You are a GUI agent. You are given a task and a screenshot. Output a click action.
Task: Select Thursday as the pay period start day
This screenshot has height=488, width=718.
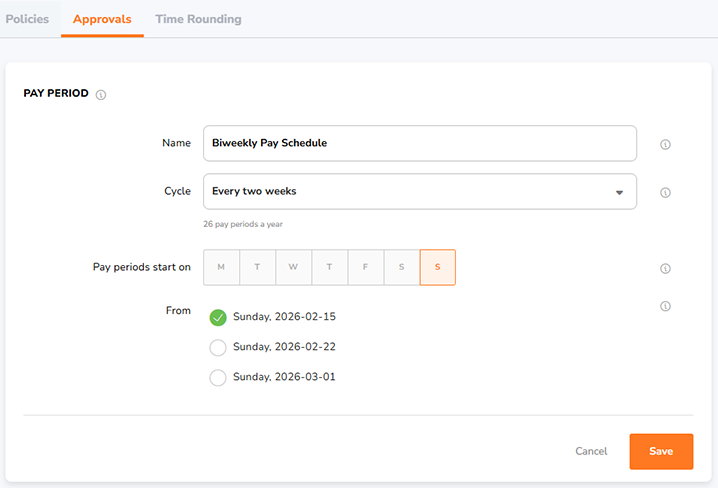click(x=329, y=268)
